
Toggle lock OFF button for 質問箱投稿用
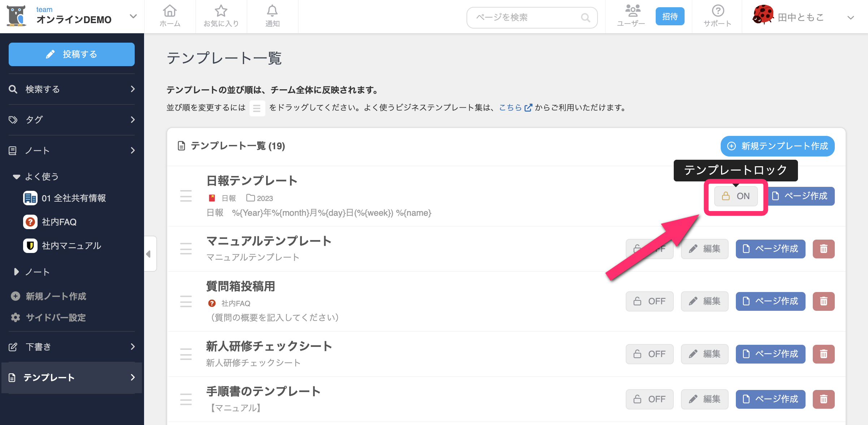pyautogui.click(x=650, y=301)
